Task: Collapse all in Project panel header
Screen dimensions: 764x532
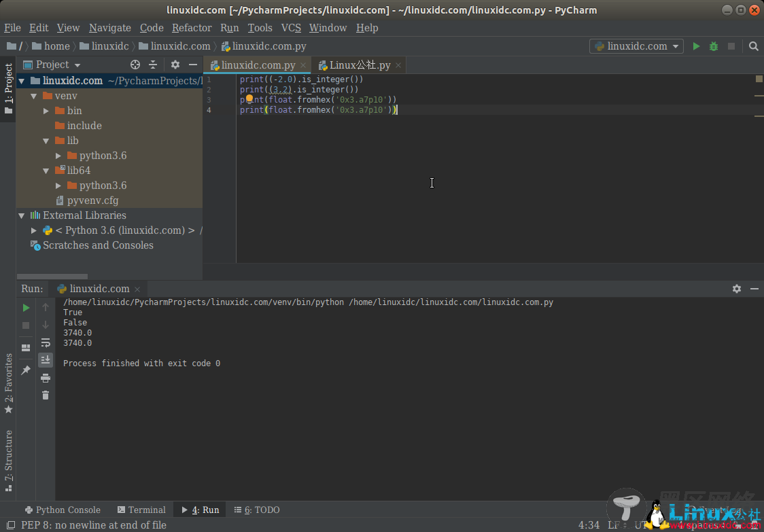Action: 153,65
